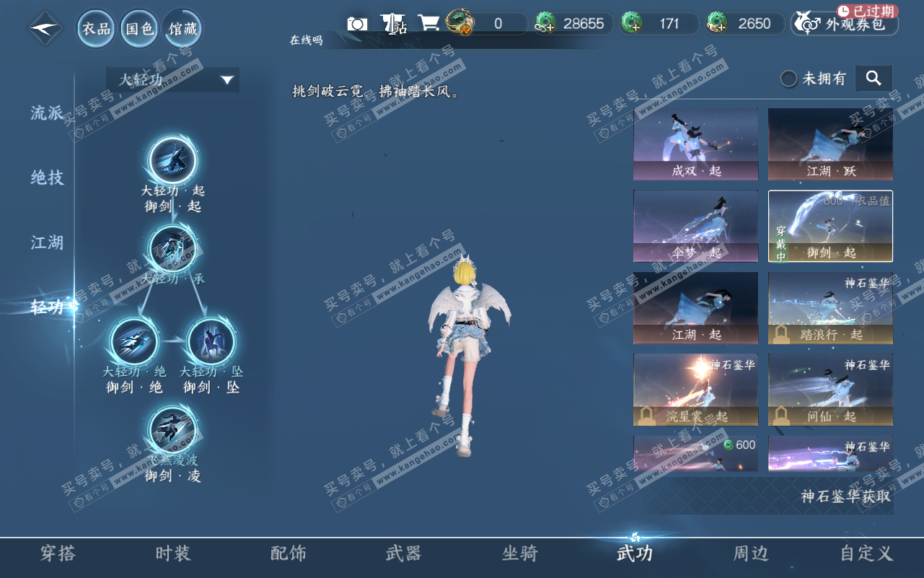Open the clothing shop icon

click(x=392, y=24)
